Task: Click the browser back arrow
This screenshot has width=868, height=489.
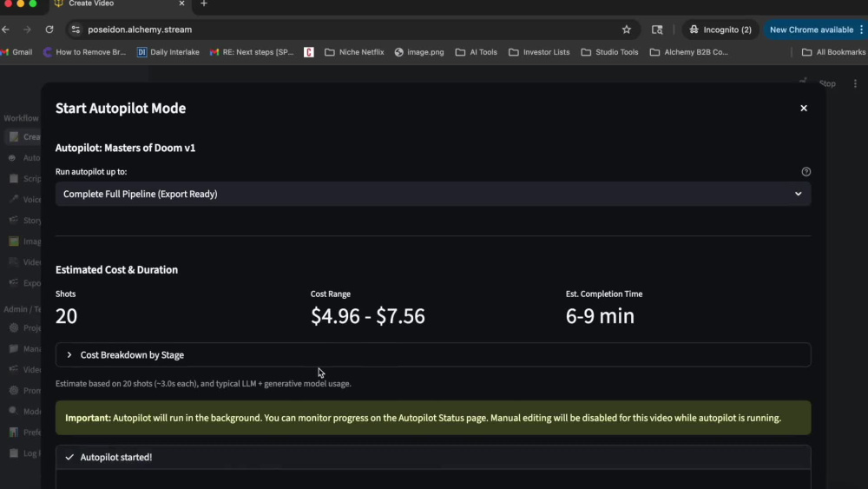Action: point(6,30)
